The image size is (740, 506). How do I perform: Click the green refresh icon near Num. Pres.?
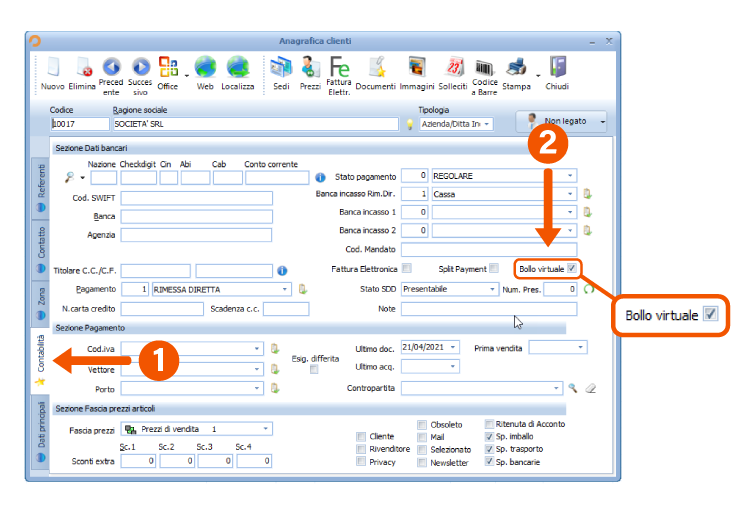(589, 289)
